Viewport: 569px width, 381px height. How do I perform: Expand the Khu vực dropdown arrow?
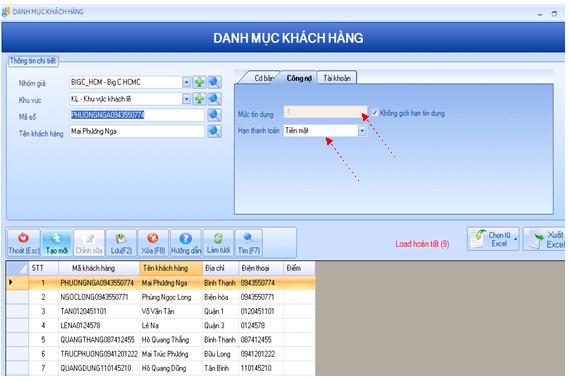[x=186, y=99]
